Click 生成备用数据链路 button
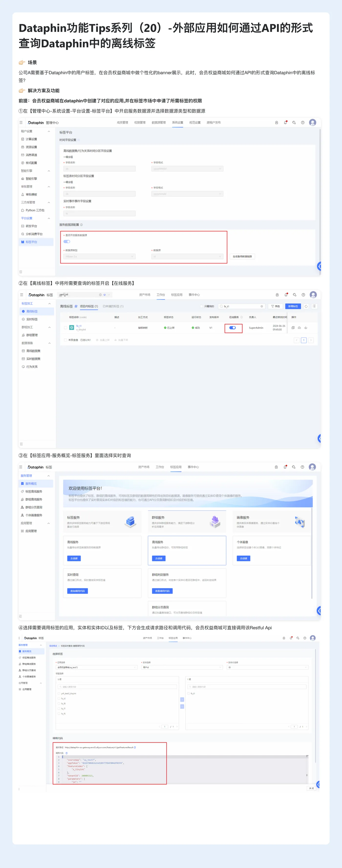The image size is (342, 868). 242,257
